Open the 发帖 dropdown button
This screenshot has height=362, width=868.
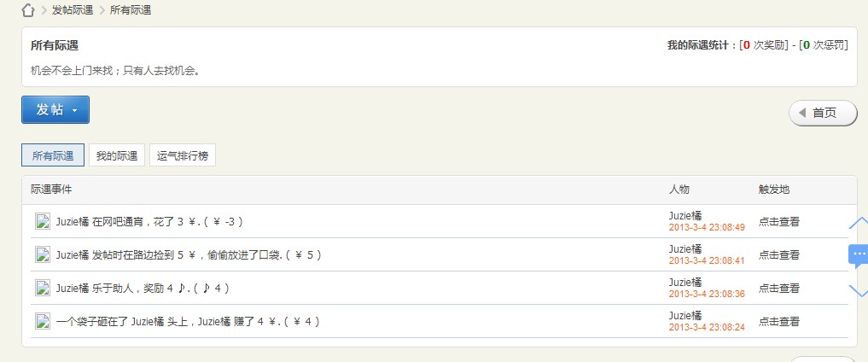(x=55, y=109)
